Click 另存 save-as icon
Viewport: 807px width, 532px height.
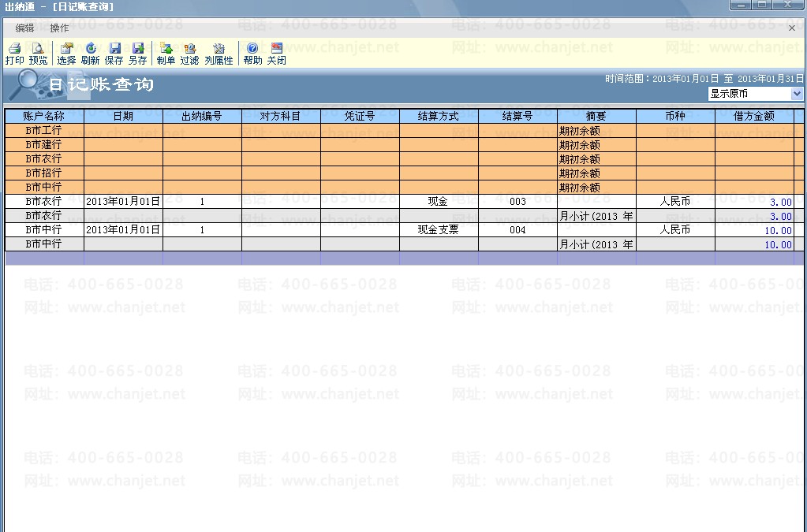click(x=137, y=54)
